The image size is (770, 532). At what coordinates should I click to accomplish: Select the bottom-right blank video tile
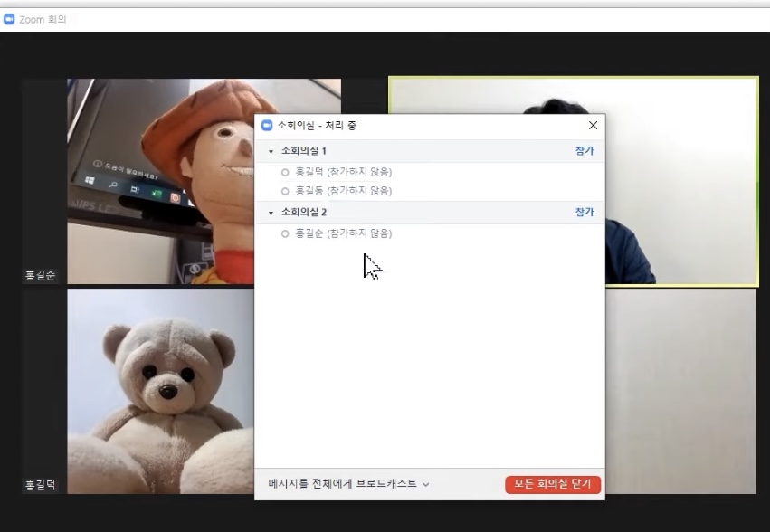click(680, 391)
